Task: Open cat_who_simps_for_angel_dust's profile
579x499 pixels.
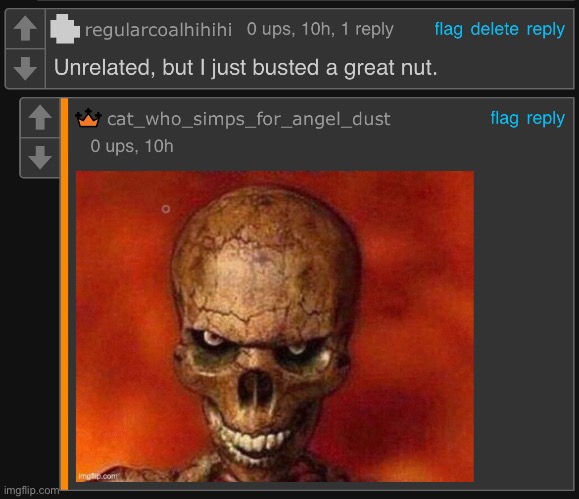Action: click(249, 119)
